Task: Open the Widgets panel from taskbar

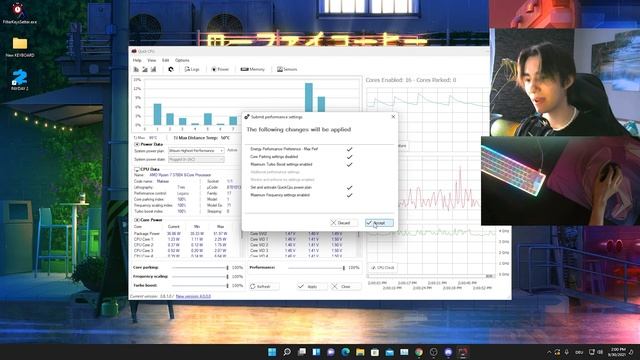Action: click(316, 352)
